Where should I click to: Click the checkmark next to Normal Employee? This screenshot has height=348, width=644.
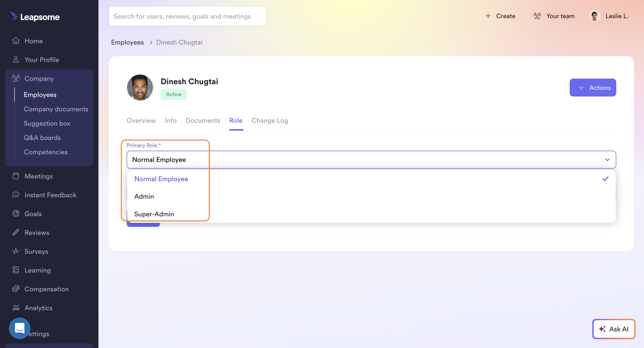(x=605, y=179)
